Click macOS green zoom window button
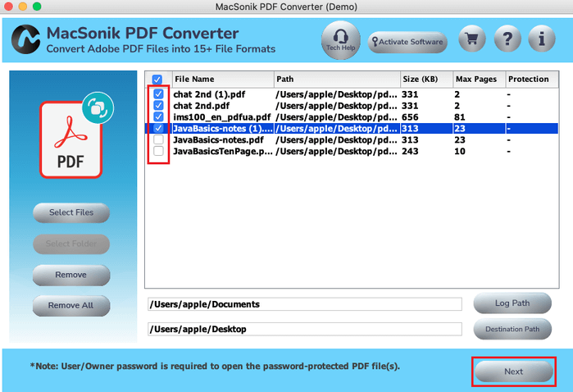Screen dimensions: 573x392 [37, 7]
